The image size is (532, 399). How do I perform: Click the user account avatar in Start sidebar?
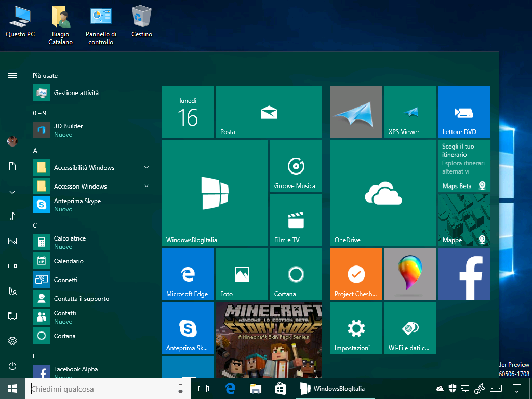[12, 141]
